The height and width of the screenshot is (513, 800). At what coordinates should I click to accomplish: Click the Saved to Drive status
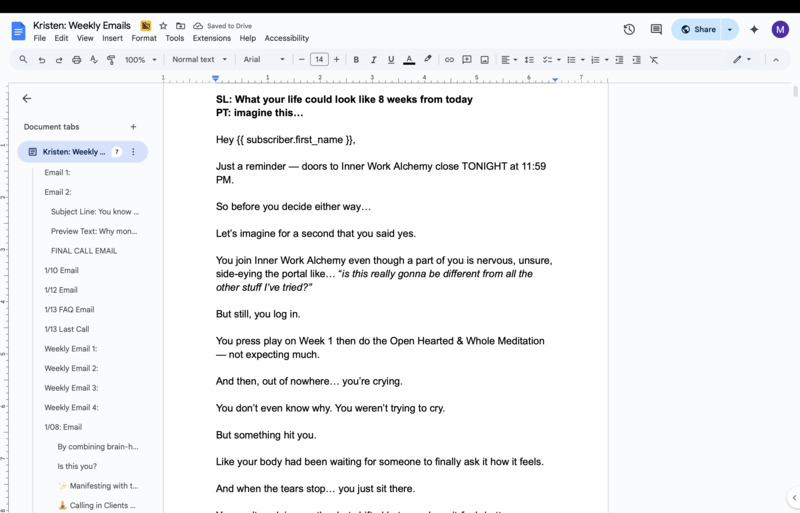coord(223,26)
